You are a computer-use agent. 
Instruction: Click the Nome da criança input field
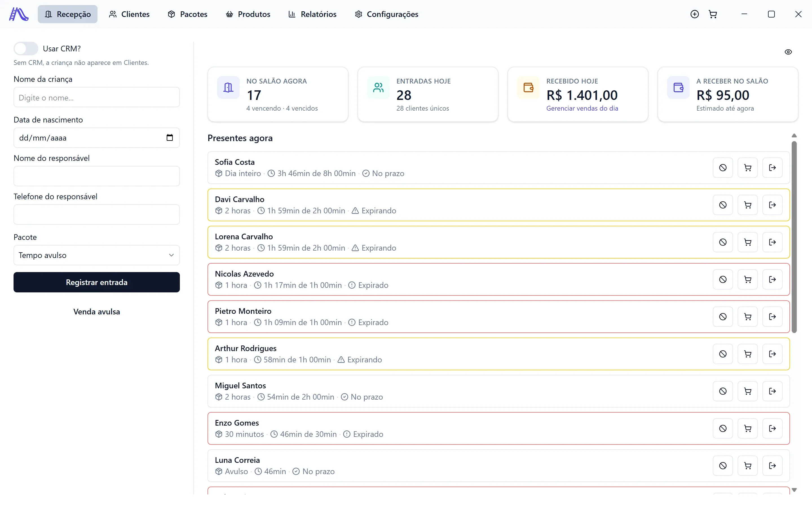click(97, 97)
